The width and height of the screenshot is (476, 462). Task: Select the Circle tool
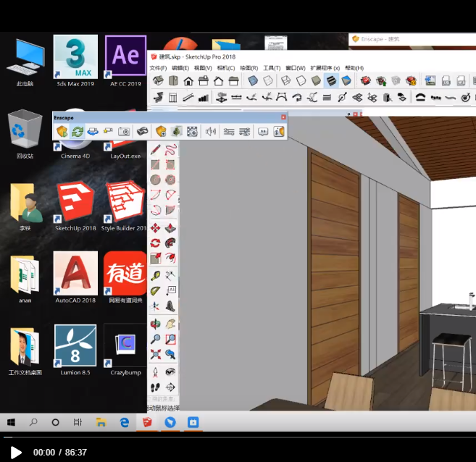(156, 180)
